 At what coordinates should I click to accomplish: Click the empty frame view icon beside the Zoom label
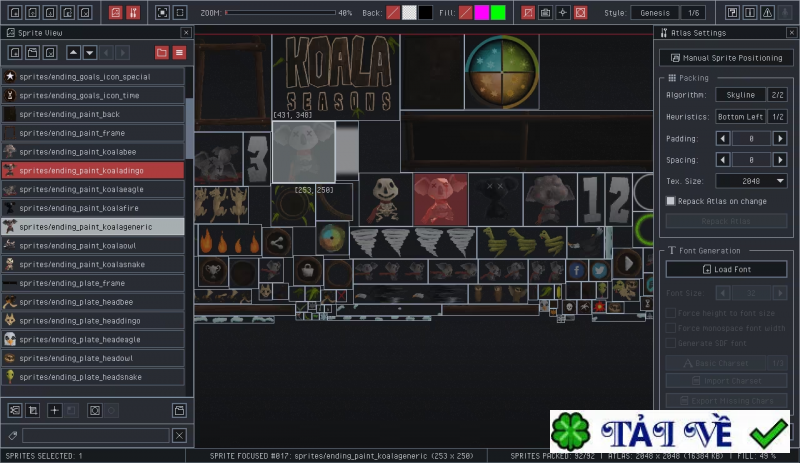click(180, 12)
